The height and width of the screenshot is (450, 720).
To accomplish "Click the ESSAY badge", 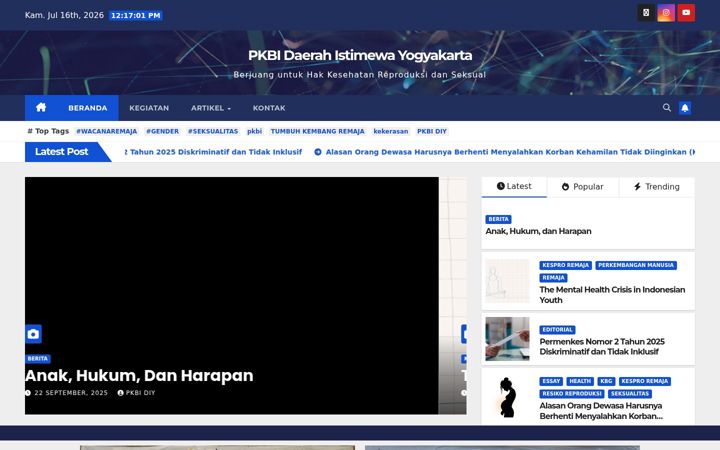I will coord(551,381).
